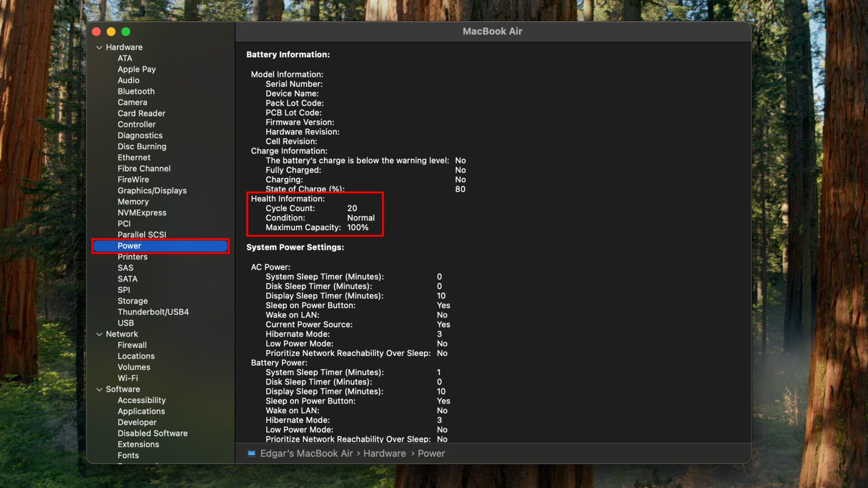This screenshot has height=488, width=868.
Task: Collapse the Network section chevron
Action: pyautogui.click(x=99, y=334)
